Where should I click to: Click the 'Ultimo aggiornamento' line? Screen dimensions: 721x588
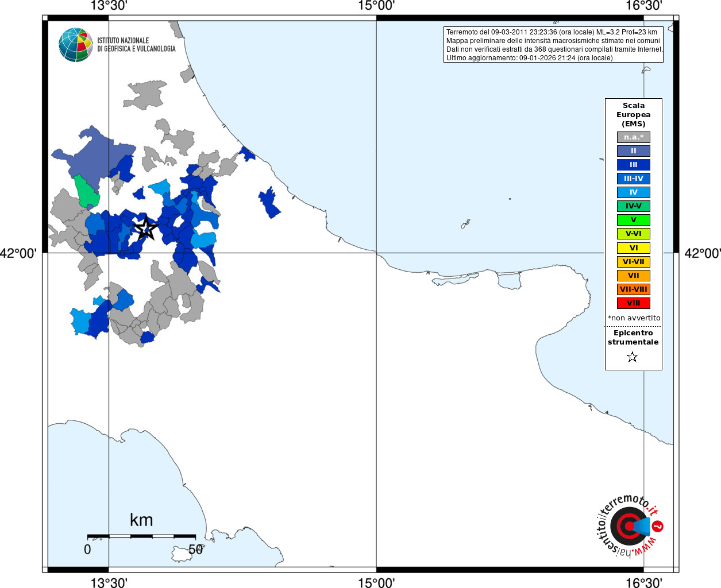529,58
